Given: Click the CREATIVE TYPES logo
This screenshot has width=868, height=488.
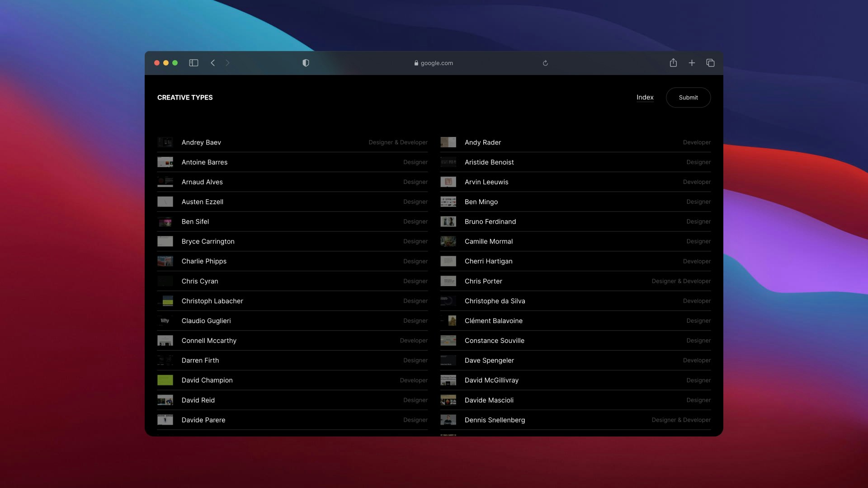Looking at the screenshot, I should [x=185, y=98].
